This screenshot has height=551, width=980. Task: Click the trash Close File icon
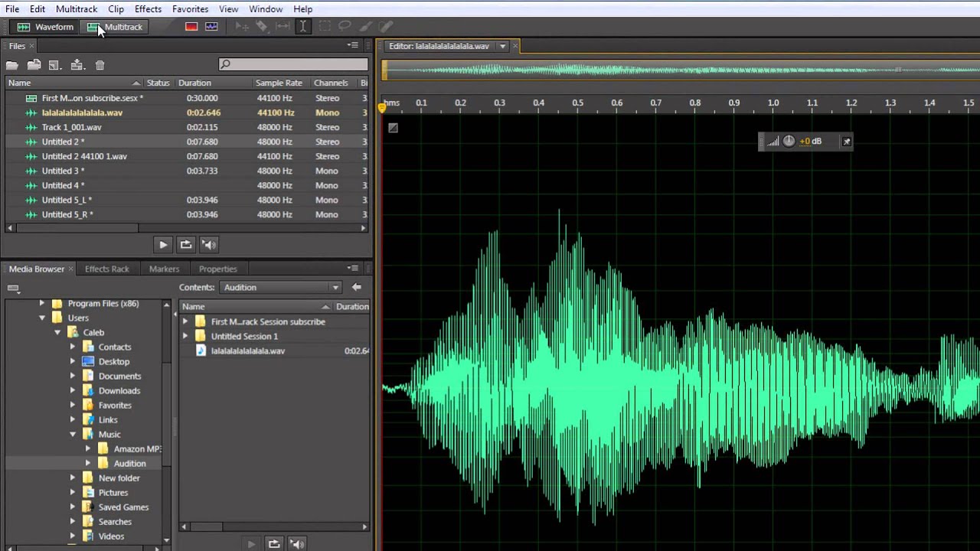tap(100, 65)
